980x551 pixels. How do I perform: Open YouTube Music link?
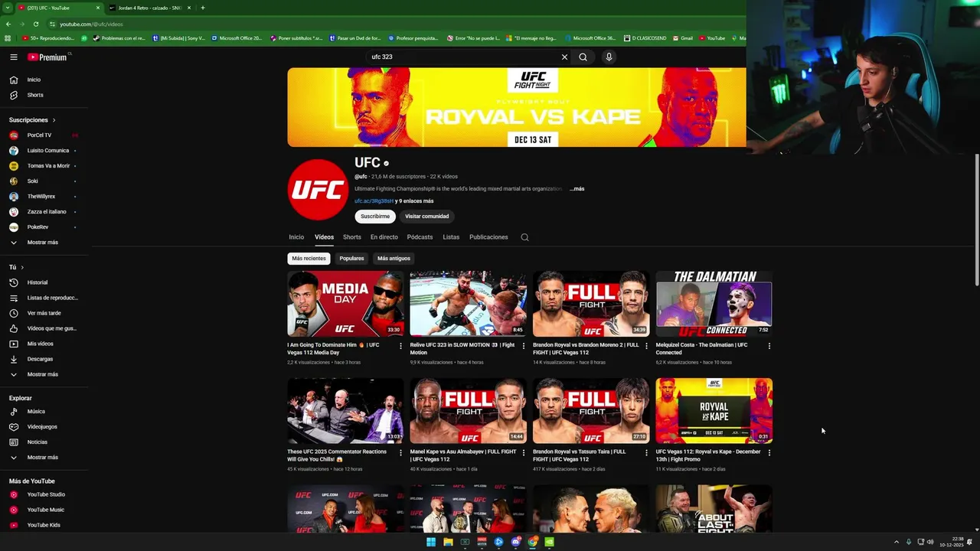(x=46, y=510)
